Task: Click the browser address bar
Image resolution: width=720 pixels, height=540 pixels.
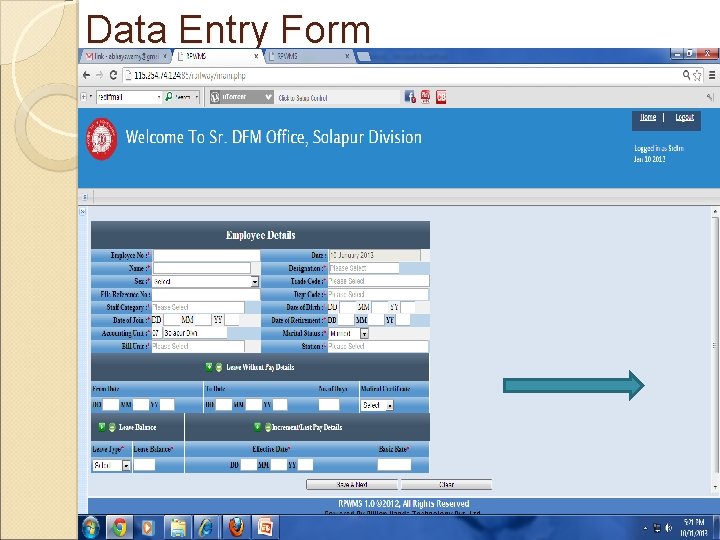Action: [404, 75]
